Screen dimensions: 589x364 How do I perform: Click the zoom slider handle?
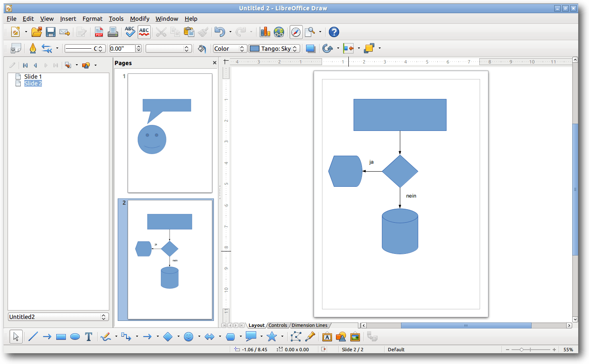coord(521,349)
